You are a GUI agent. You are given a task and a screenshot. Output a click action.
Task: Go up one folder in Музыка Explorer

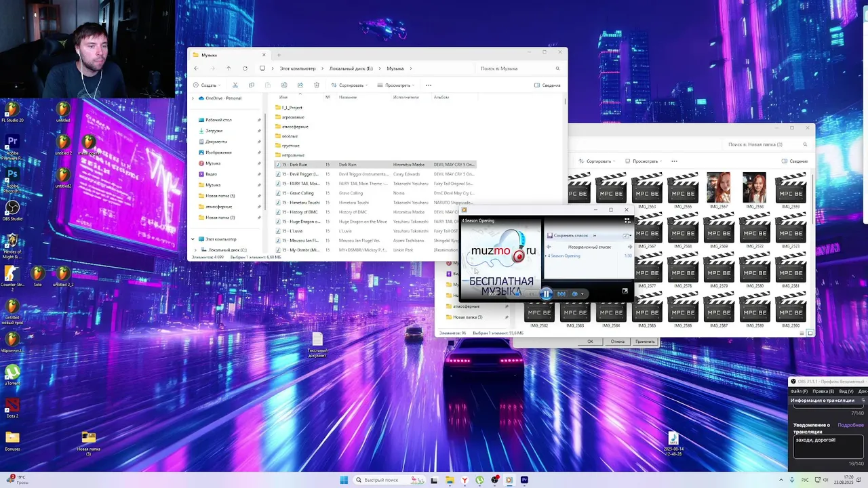point(229,68)
